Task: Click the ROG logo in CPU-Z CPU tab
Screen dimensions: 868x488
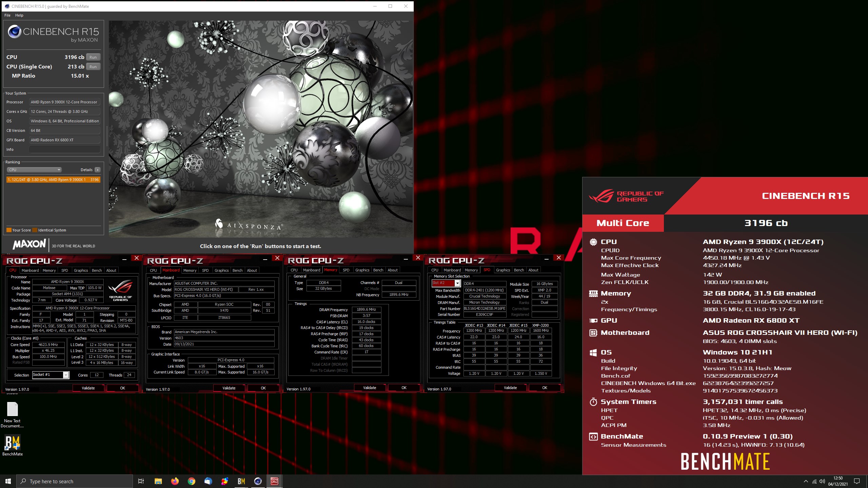Action: coord(120,290)
